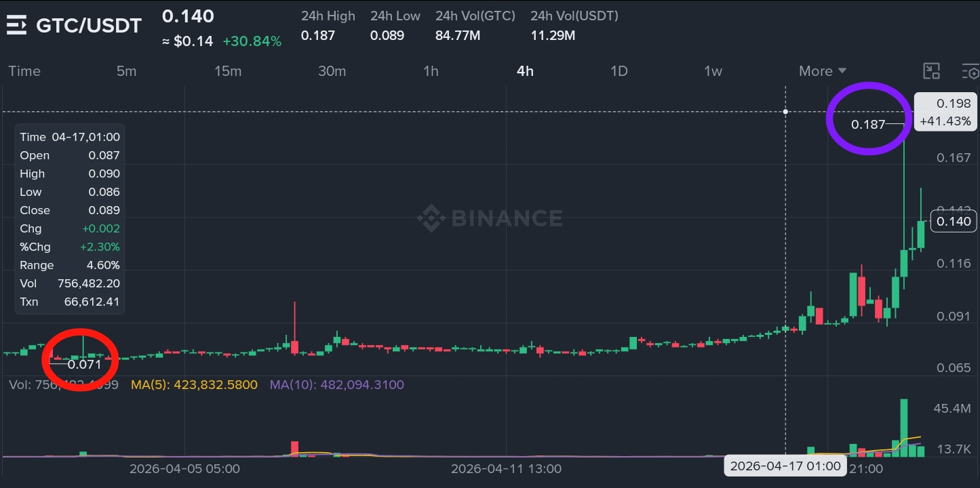The image size is (980, 488).
Task: Tap the MA(5) 423,832.5800 indicator label
Action: 195,385
